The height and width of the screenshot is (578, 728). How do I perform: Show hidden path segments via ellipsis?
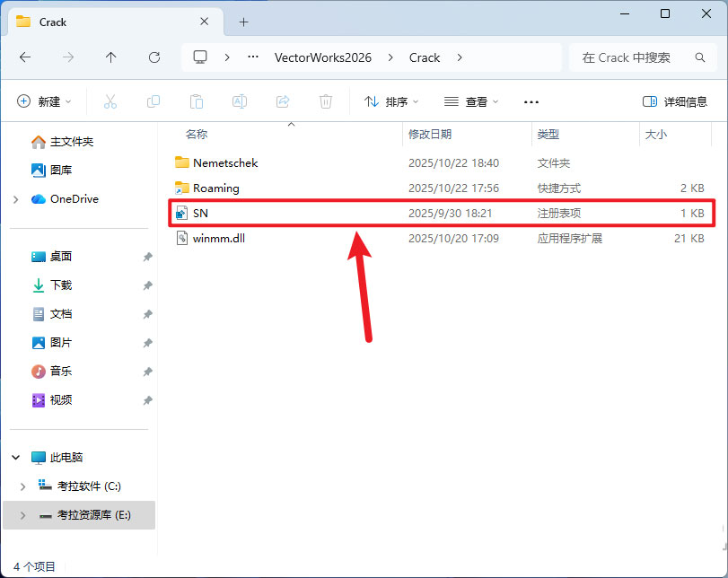tap(253, 57)
